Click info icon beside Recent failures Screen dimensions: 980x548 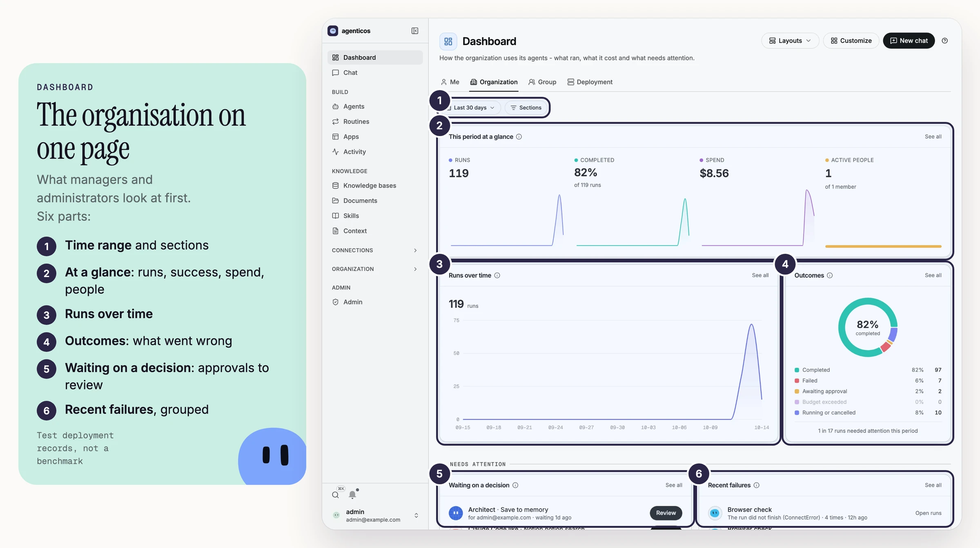pyautogui.click(x=756, y=485)
